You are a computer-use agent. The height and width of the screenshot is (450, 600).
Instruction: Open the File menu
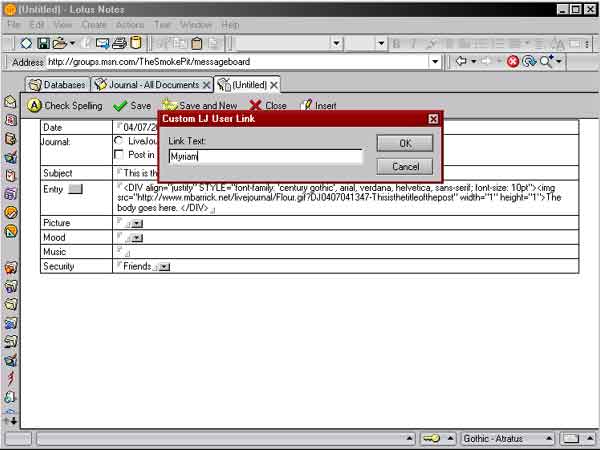pyautogui.click(x=14, y=25)
